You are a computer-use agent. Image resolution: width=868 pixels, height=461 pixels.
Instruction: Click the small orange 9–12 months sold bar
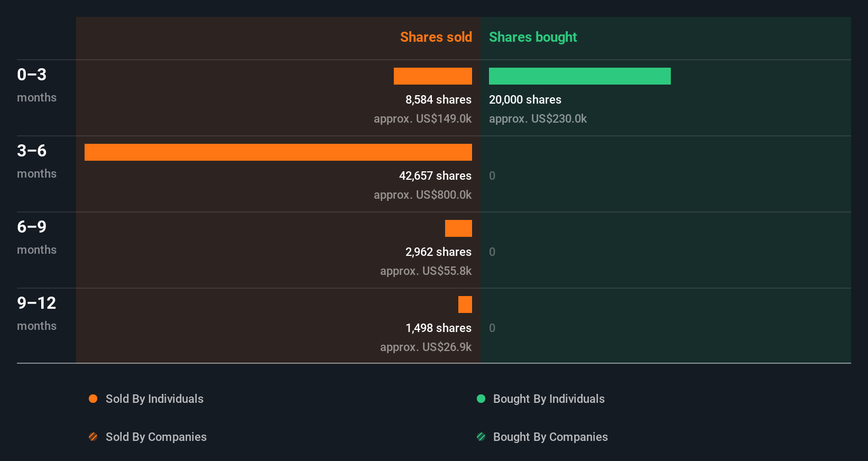(x=465, y=305)
